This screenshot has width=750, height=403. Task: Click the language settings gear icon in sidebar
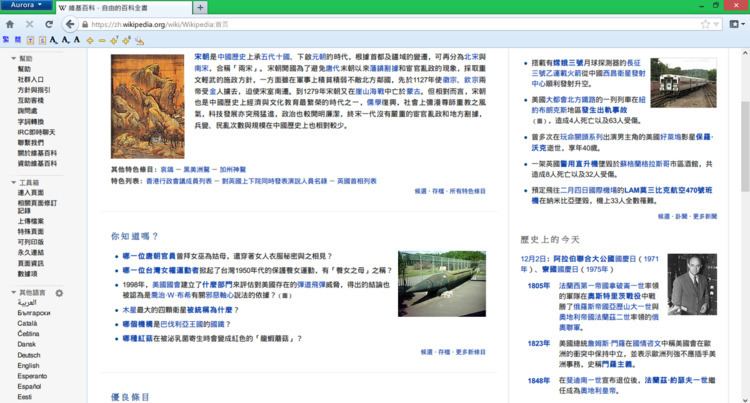(59, 293)
